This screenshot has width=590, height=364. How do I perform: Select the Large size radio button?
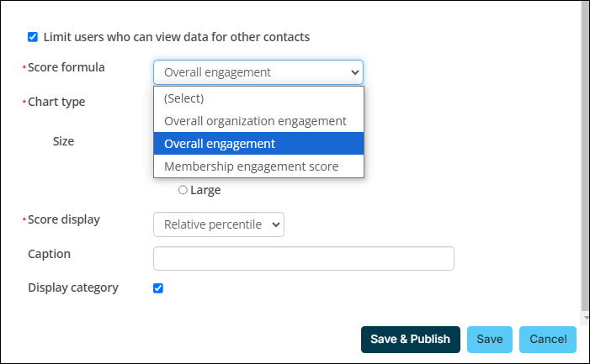(183, 190)
